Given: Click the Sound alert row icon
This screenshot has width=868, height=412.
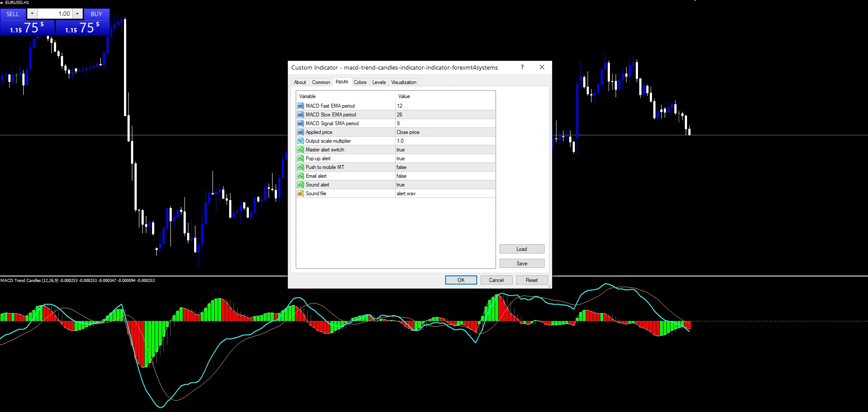Looking at the screenshot, I should tap(300, 185).
